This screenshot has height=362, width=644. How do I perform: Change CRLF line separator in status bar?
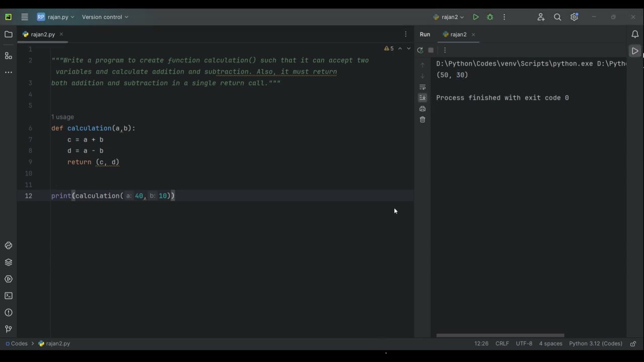502,343
